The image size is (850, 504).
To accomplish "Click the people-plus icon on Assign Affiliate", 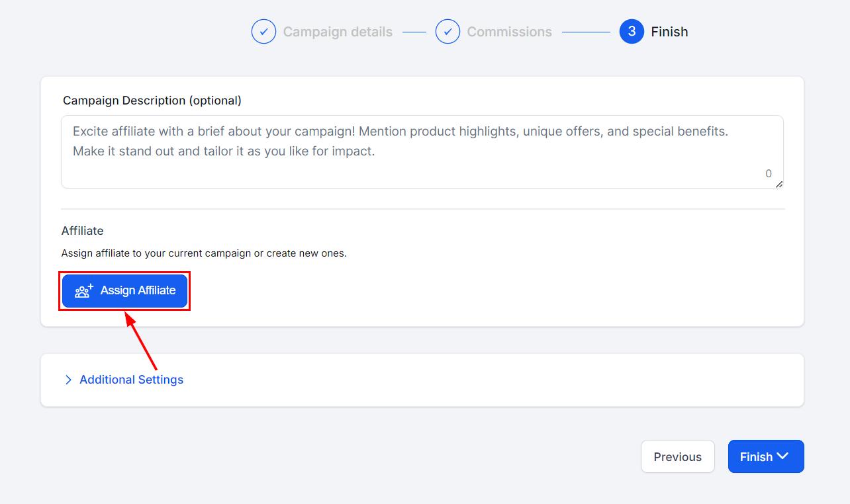I will tap(84, 291).
